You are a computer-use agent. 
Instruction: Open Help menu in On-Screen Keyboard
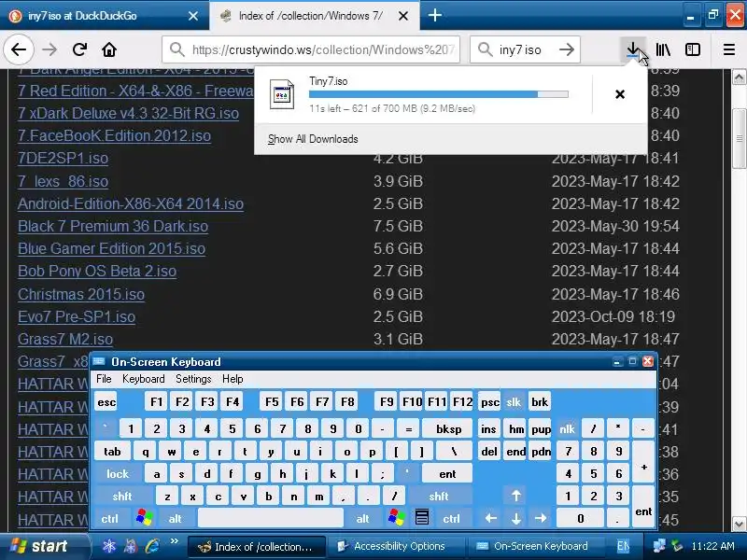(233, 379)
